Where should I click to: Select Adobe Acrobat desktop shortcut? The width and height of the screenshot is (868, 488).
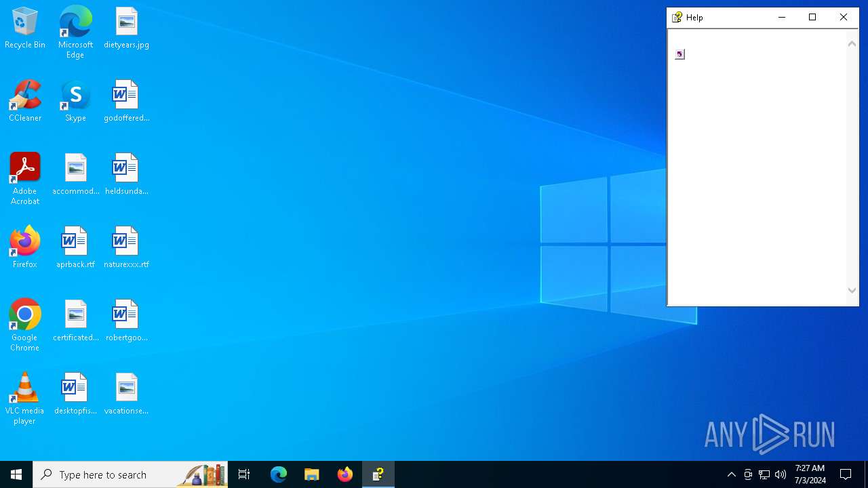pos(25,179)
